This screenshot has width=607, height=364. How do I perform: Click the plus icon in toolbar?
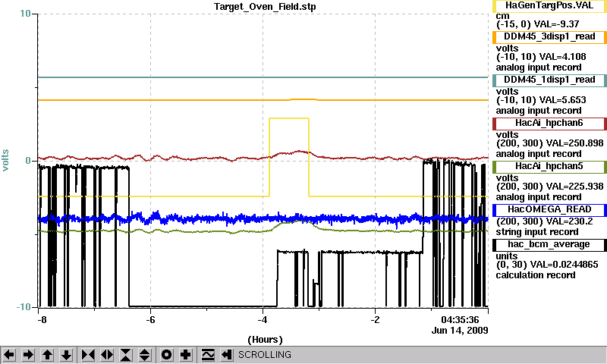tap(186, 355)
